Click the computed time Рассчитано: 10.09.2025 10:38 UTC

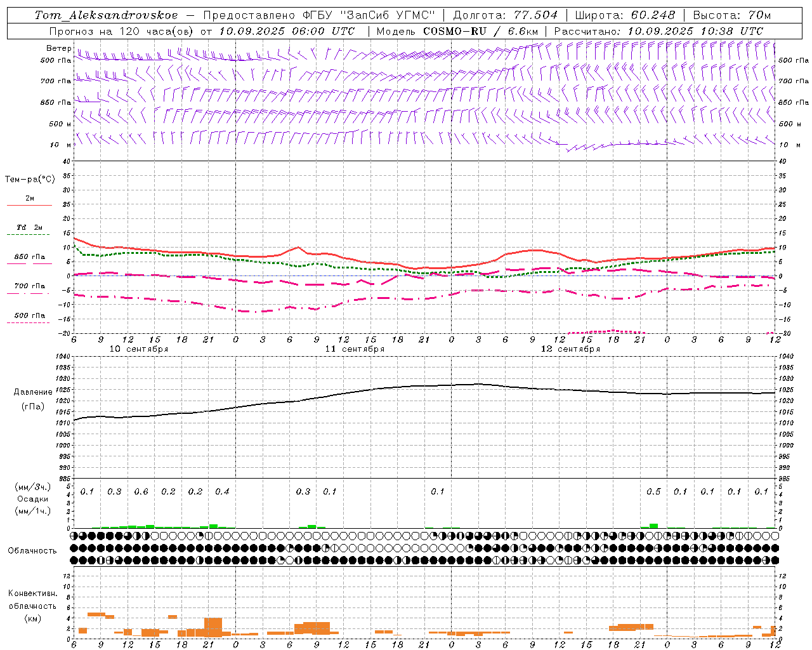click(658, 31)
